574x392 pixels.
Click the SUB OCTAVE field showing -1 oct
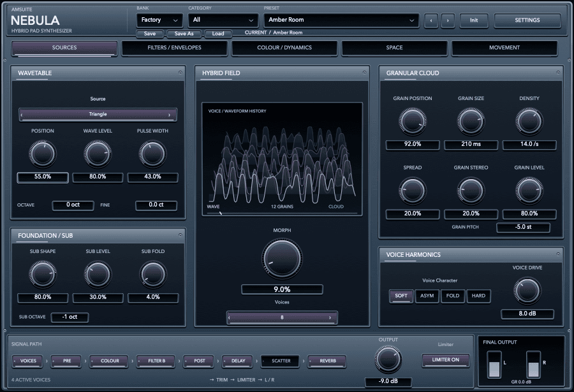[70, 317]
